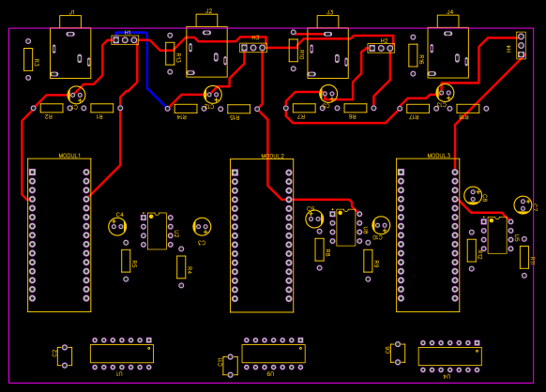Select resistor R10 footprint
The height and width of the screenshot is (392, 546).
pos(294,51)
